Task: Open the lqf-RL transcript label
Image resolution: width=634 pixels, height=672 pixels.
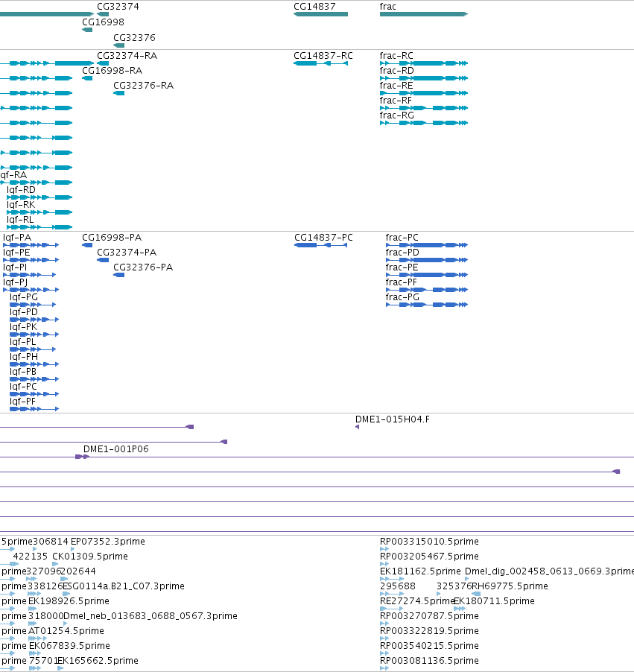Action: click(20, 220)
